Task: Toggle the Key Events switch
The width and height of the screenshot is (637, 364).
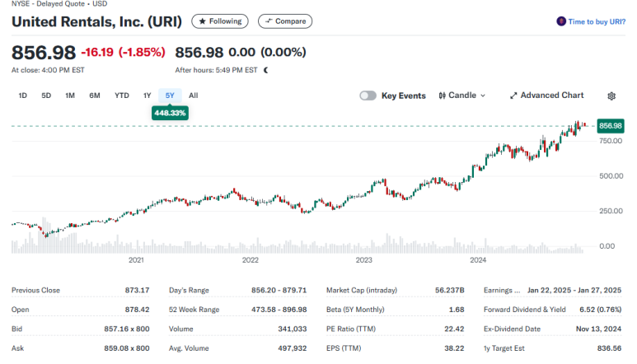Action: (x=368, y=96)
